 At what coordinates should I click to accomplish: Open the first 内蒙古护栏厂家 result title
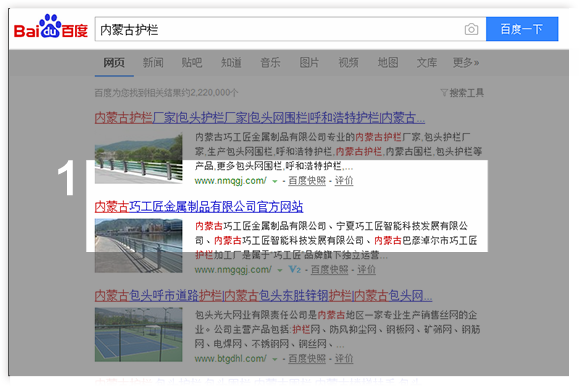point(260,118)
